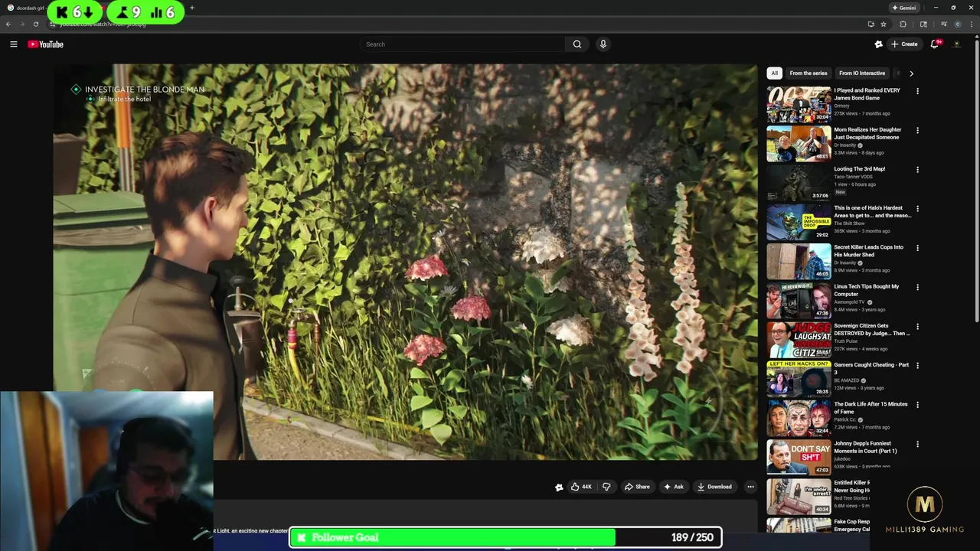Open options for Looting The 3rd Map video
The image size is (980, 551).
click(x=917, y=170)
